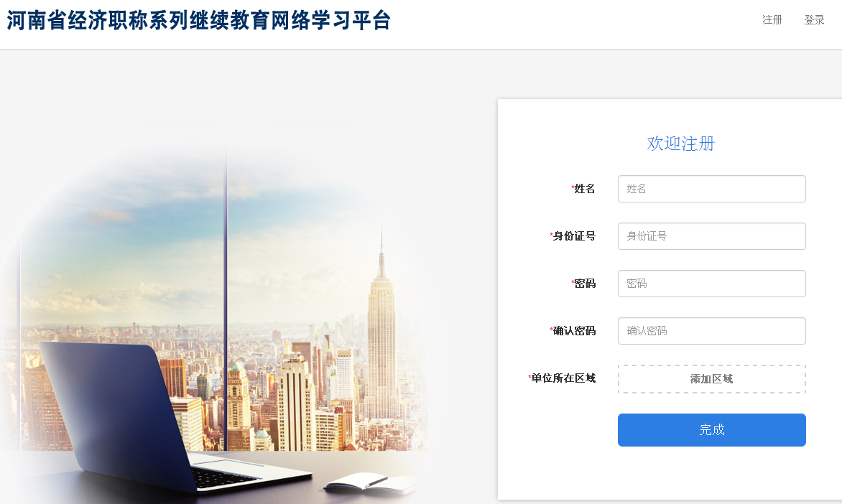Click the *单位所在区域 field label
842x504 pixels.
(562, 378)
